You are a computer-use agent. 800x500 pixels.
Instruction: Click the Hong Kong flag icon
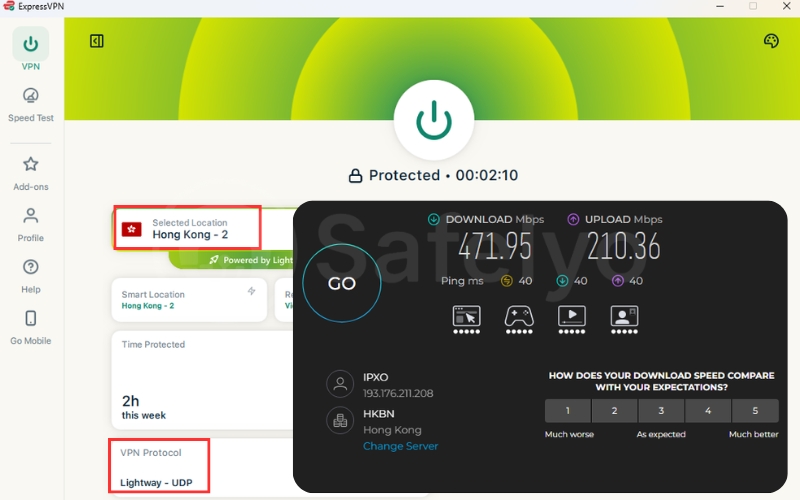[132, 229]
